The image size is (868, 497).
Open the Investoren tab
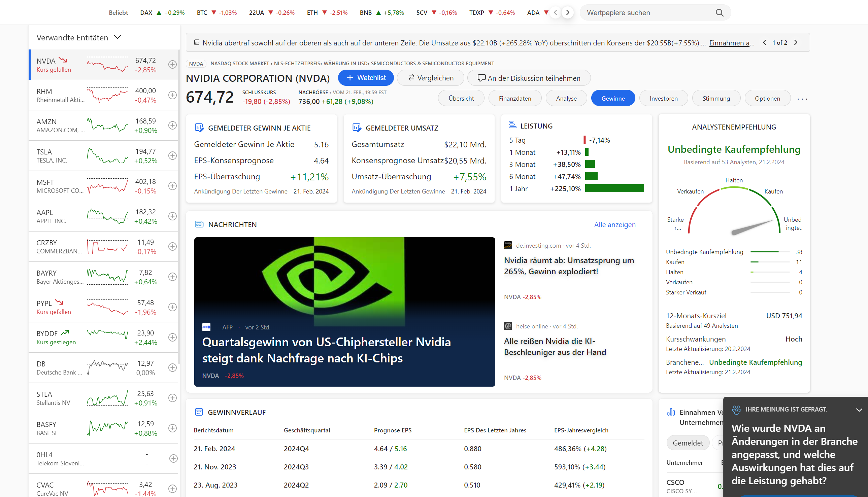click(x=664, y=98)
